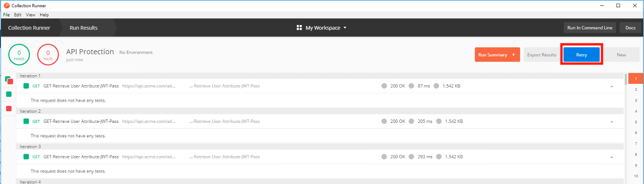Viewport: 644px width, 184px height.
Task: Click the 87 ms response time
Action: (424, 86)
